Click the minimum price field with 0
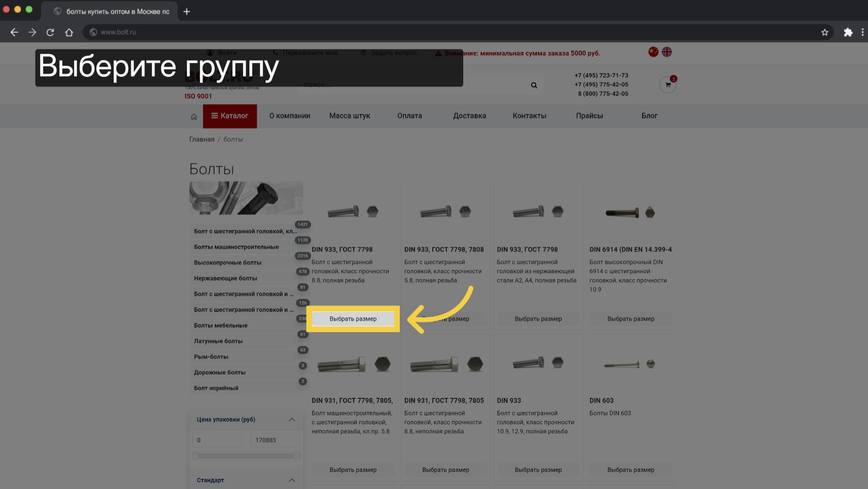Image resolution: width=868 pixels, height=489 pixels. point(217,440)
